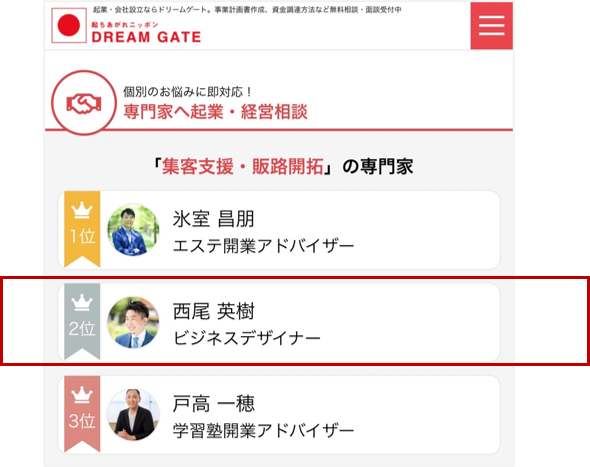
Task: Click エステ開業アドバイザー title text
Action: tap(263, 246)
